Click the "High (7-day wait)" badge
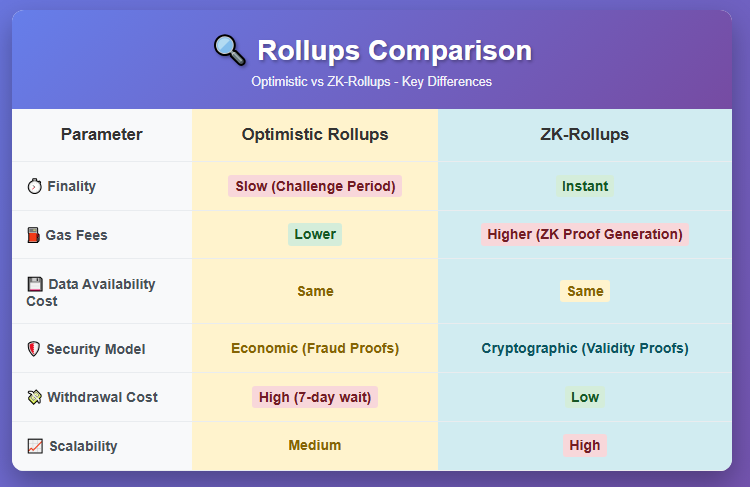This screenshot has width=750, height=487. click(x=315, y=397)
